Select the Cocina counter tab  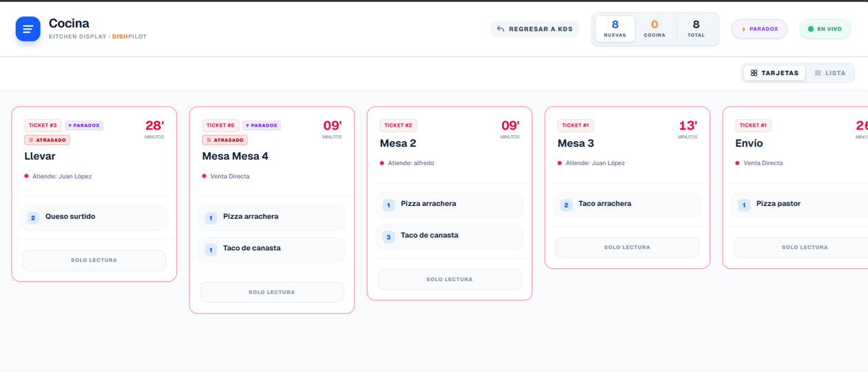[x=654, y=29]
